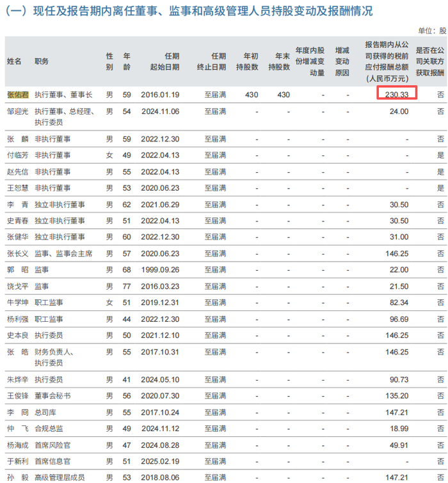The height and width of the screenshot is (483, 448).
Task: Click the 执行董事、董事长 position cell
Action: click(63, 95)
